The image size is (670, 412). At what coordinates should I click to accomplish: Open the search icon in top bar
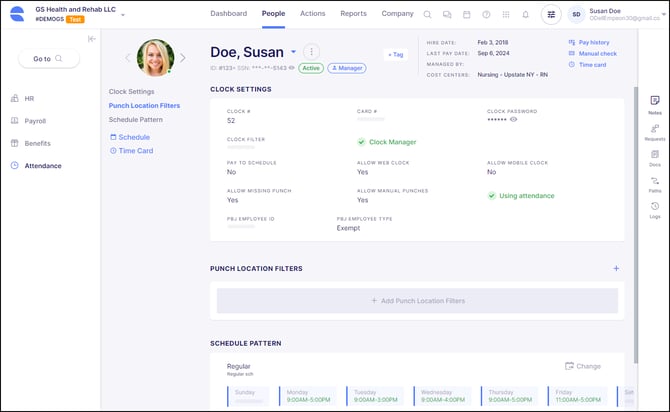pyautogui.click(x=427, y=14)
